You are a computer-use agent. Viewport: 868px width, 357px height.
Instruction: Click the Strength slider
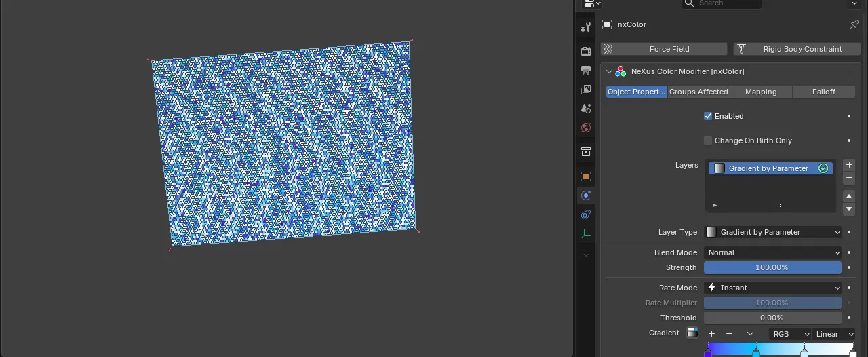tap(772, 267)
